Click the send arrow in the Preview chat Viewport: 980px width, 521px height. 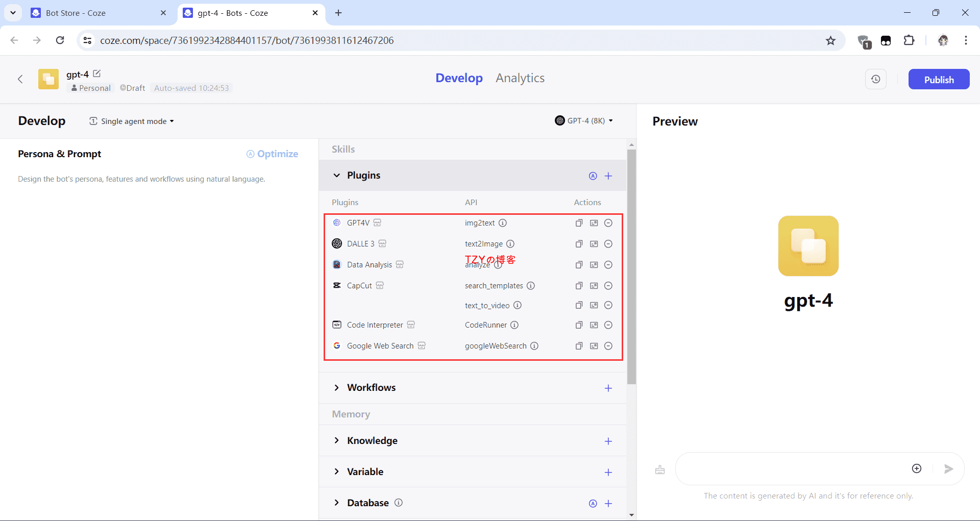(x=948, y=468)
